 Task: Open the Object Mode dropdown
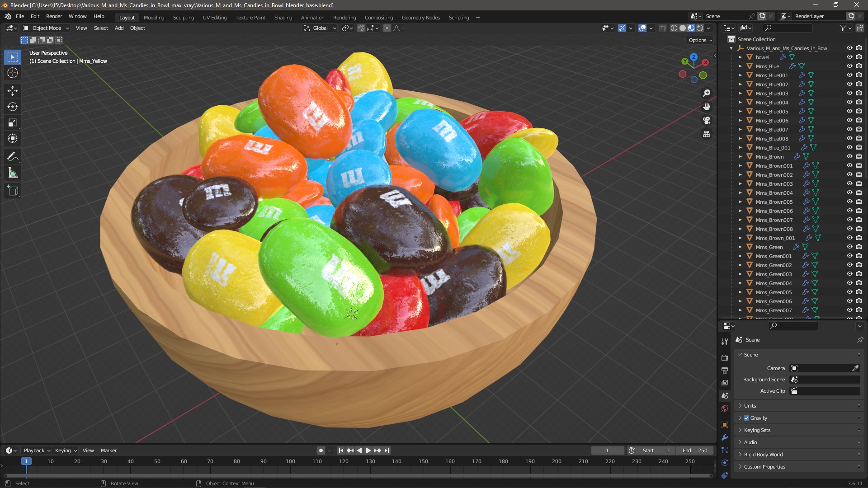pos(46,28)
